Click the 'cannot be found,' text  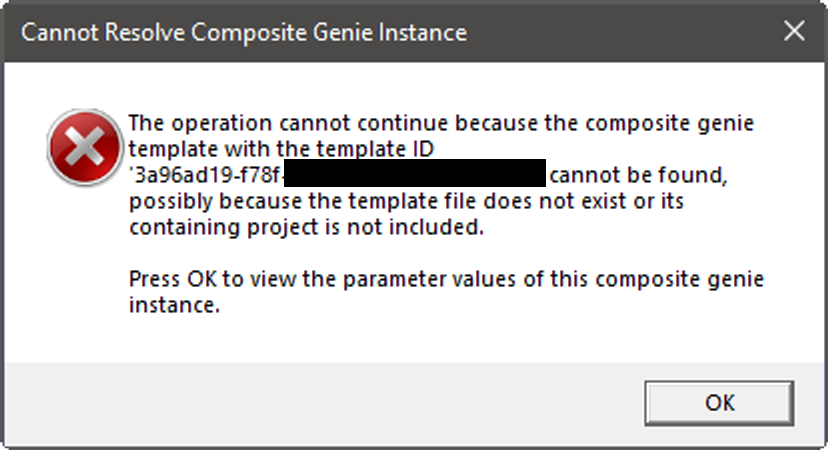[638, 175]
